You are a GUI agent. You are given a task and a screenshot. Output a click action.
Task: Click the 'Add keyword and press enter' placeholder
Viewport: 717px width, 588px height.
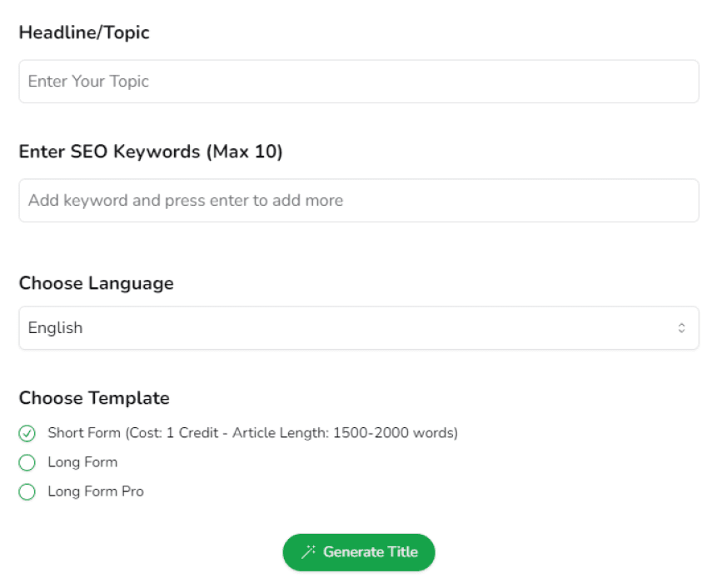(x=186, y=201)
